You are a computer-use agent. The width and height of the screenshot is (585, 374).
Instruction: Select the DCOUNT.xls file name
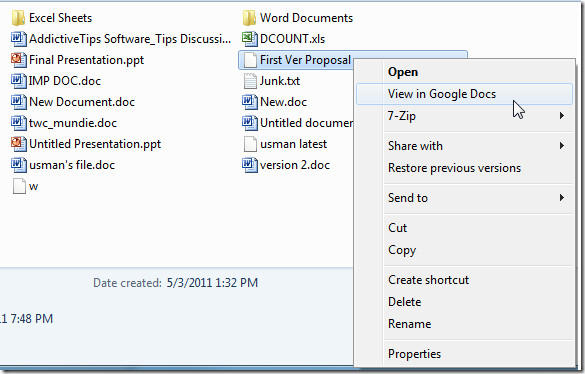pos(292,39)
